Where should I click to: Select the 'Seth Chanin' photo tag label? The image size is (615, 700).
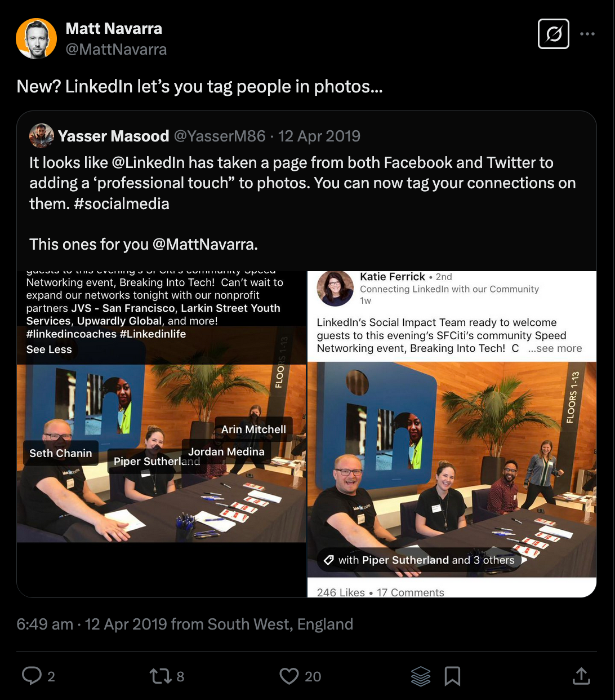click(60, 453)
